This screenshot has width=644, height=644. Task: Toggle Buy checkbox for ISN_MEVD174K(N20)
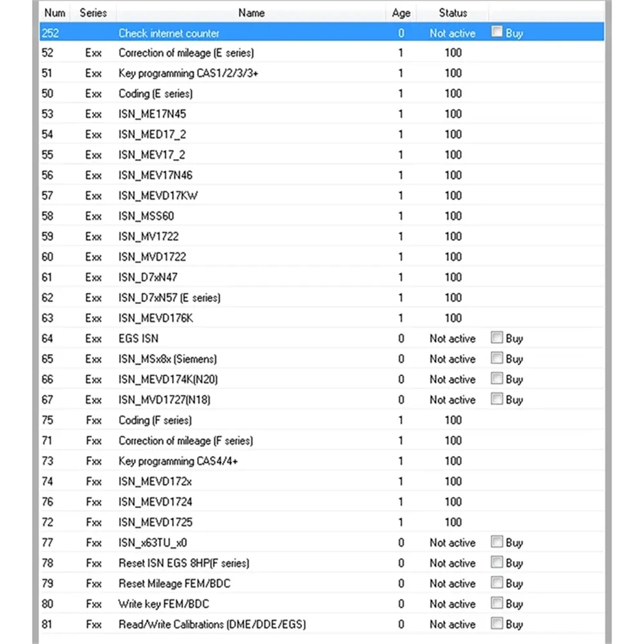click(x=497, y=378)
